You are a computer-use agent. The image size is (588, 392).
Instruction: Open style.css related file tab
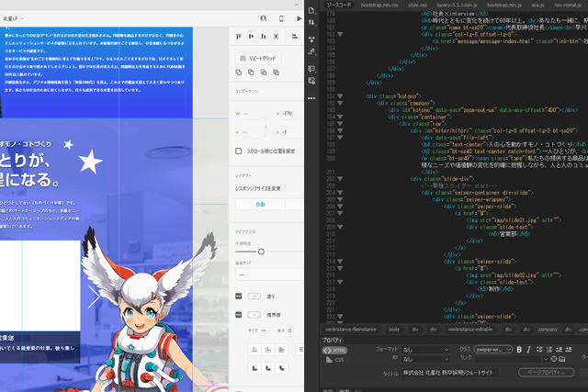coord(417,5)
